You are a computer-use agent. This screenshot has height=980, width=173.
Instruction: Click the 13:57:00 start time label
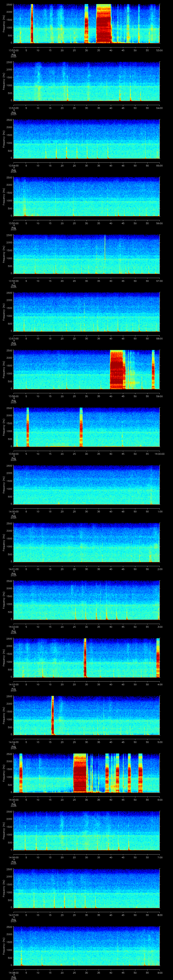13,339
